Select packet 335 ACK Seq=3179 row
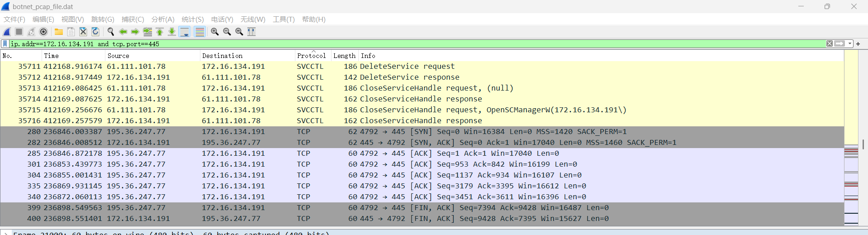This screenshot has width=868, height=235. [422, 186]
